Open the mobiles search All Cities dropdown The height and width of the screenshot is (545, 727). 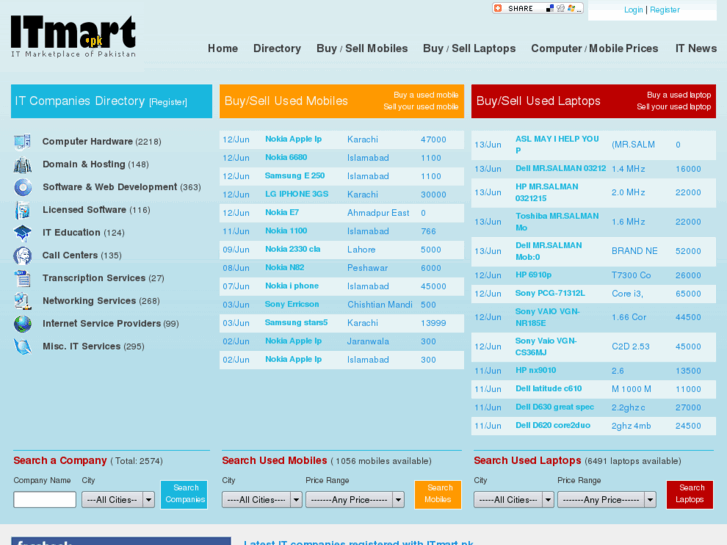click(261, 500)
